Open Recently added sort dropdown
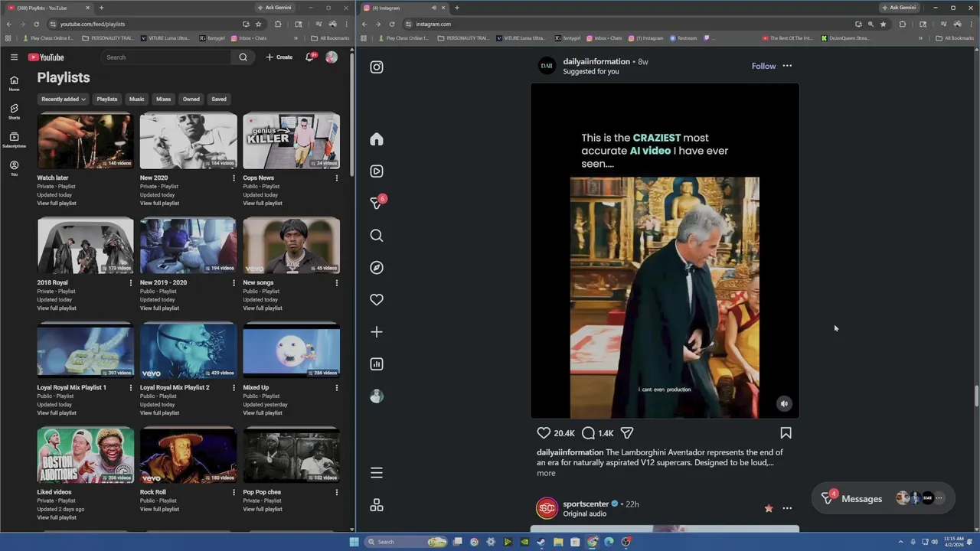 coord(64,99)
